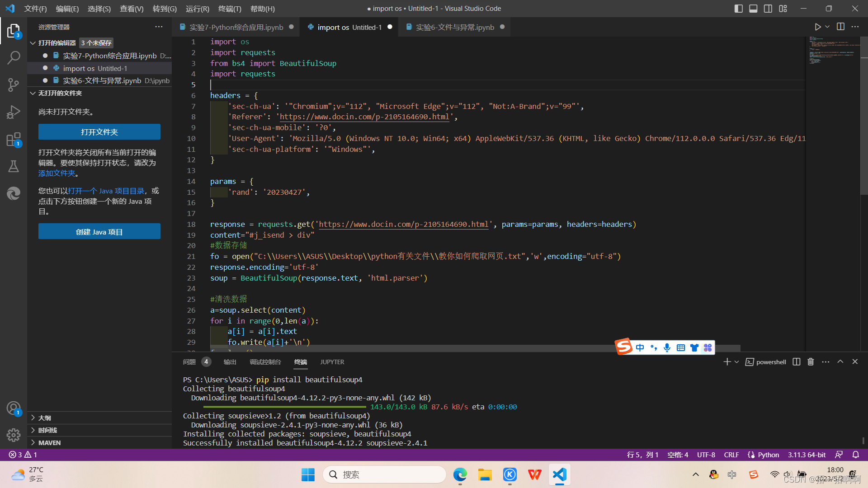Click the feedback icon in status bar
Image resolution: width=868 pixels, height=488 pixels.
(839, 455)
